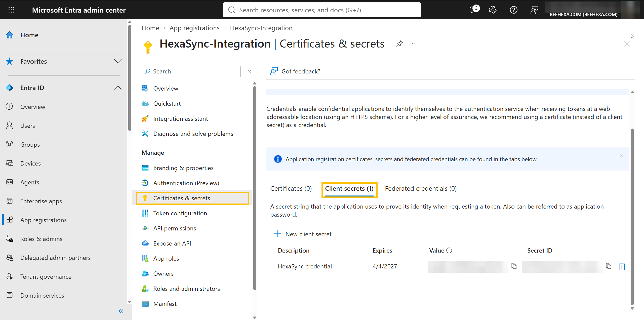The height and width of the screenshot is (320, 644).
Task: Open Certificates & secrets menu item
Action: 192,198
